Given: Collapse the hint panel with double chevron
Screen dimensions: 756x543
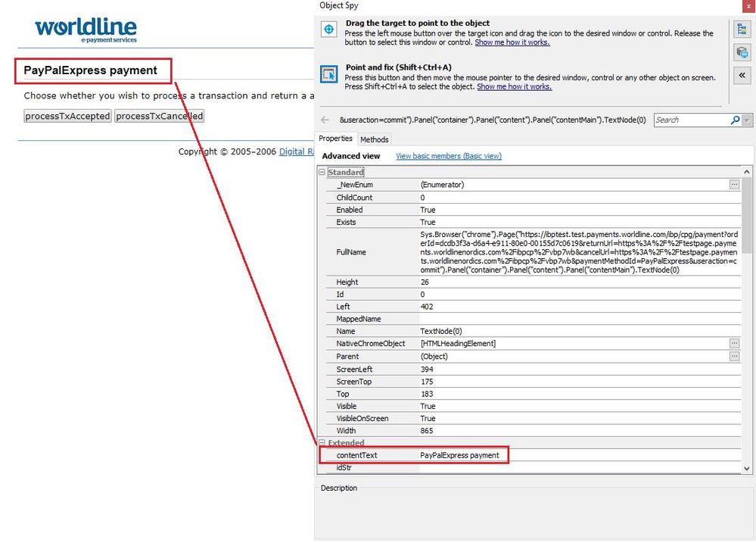Looking at the screenshot, I should (742, 75).
